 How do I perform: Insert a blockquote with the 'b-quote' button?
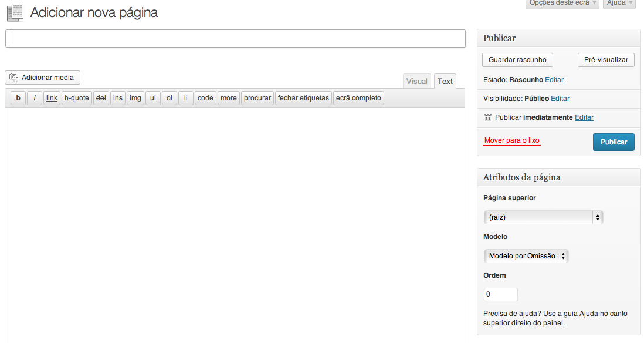[76, 98]
